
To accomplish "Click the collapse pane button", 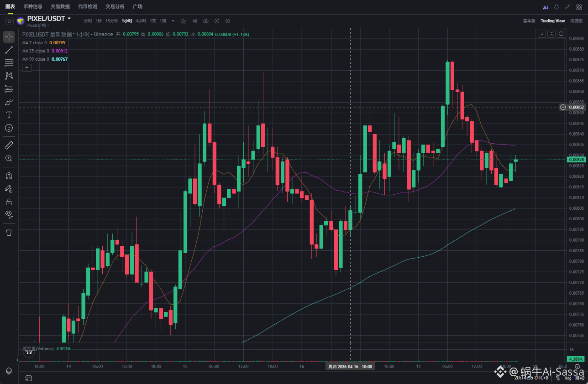I will [551, 34].
